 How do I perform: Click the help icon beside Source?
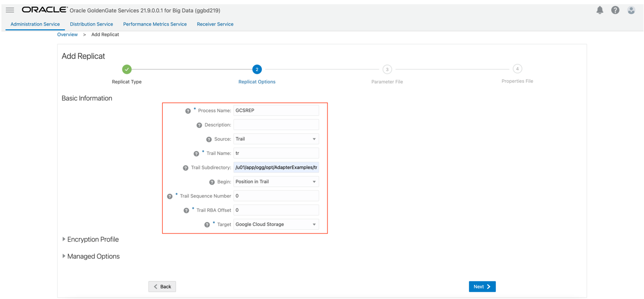tap(209, 139)
